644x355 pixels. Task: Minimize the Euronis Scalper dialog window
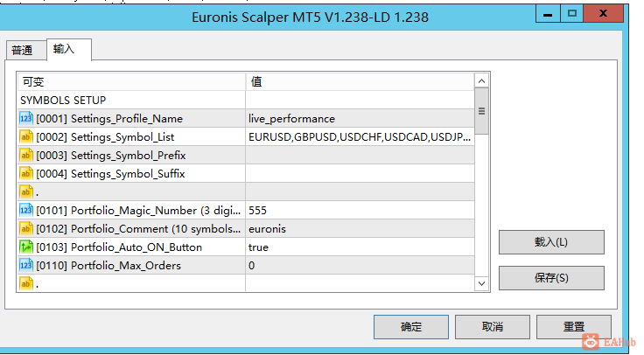(548, 14)
